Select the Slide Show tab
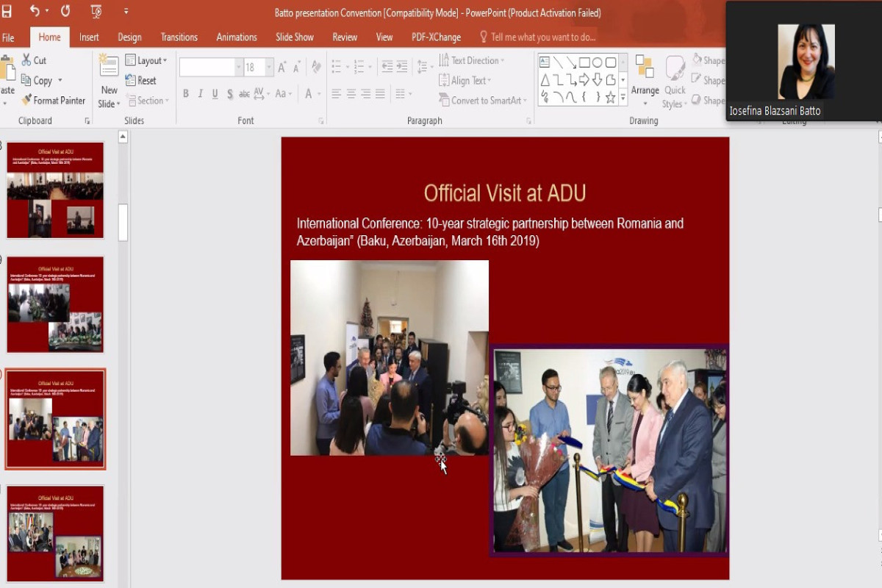This screenshot has width=882, height=588. pos(295,37)
